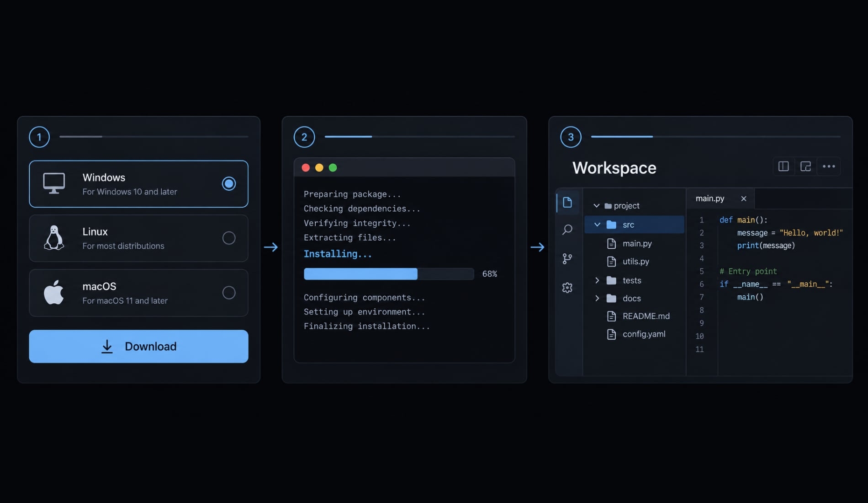The height and width of the screenshot is (503, 868).
Task: Click the yellow minimize dot on terminal
Action: [319, 168]
